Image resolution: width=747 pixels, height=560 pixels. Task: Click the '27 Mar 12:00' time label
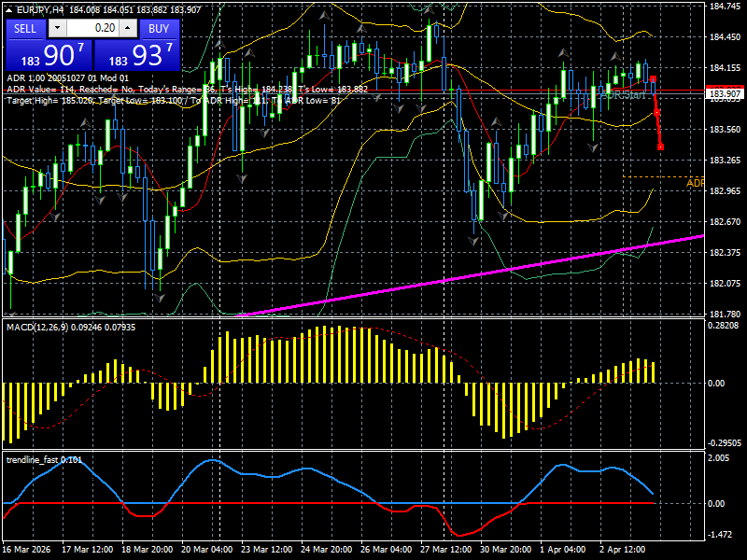click(x=446, y=550)
